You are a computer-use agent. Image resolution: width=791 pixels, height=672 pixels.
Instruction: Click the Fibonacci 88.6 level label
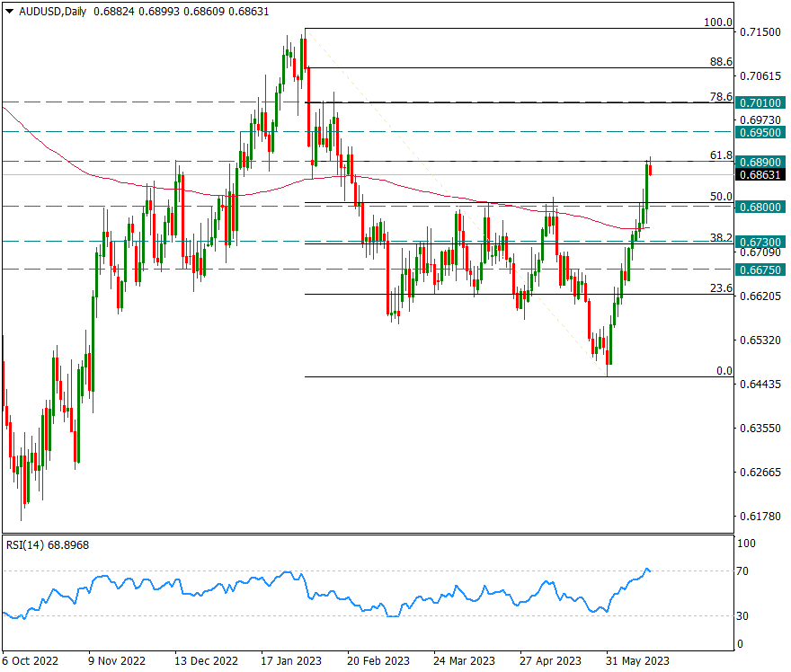[721, 61]
